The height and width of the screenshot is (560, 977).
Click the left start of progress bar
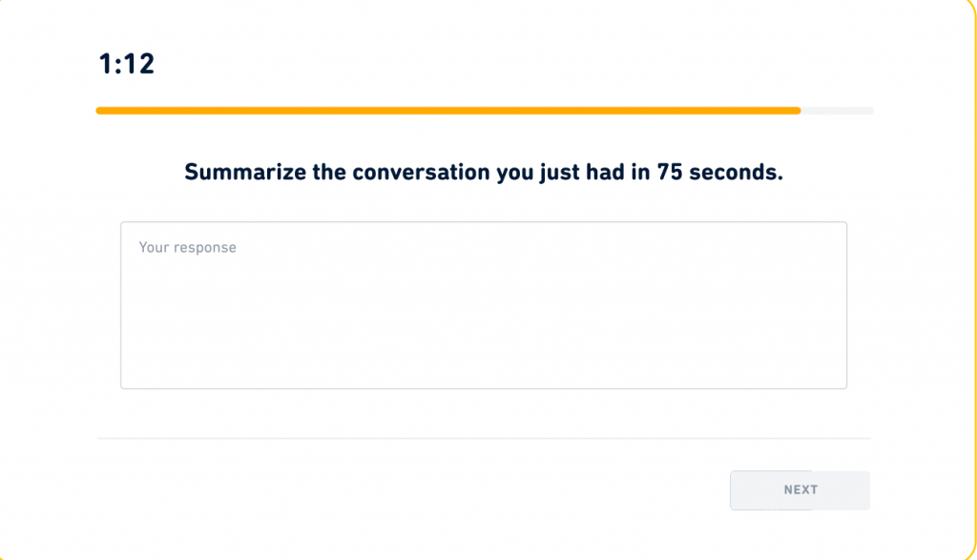click(x=99, y=111)
